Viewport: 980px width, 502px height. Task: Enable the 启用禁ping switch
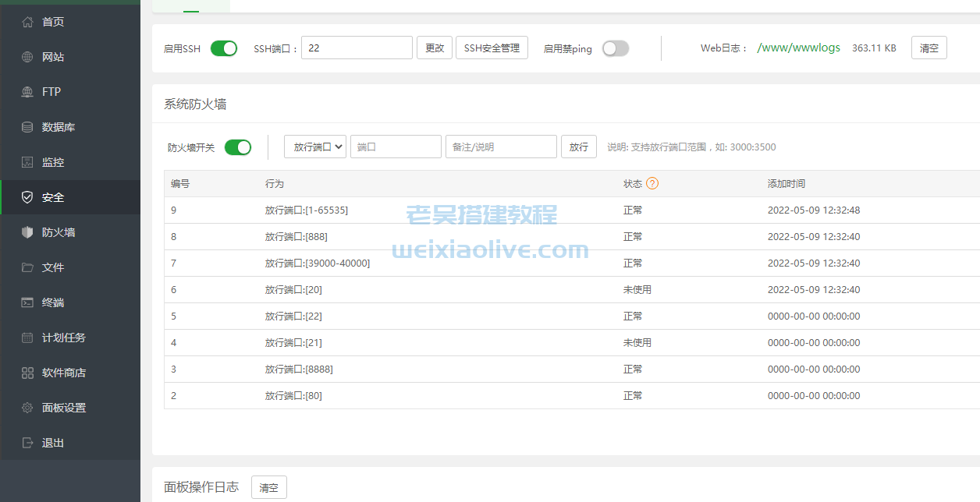click(615, 48)
